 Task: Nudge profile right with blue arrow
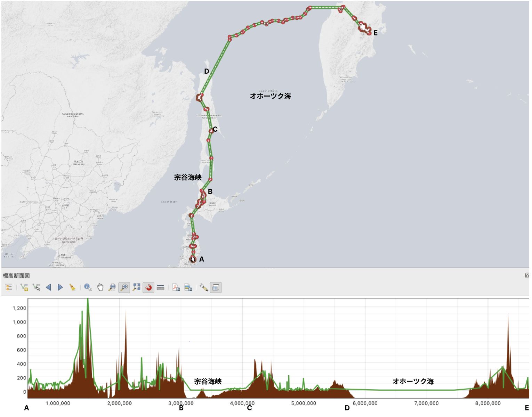[60, 288]
